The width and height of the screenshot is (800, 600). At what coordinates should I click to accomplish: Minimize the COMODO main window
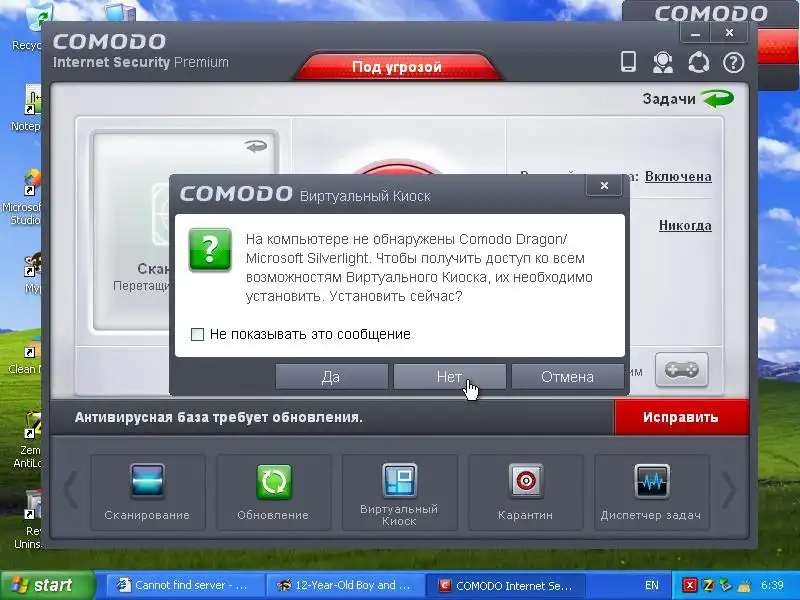pos(695,34)
